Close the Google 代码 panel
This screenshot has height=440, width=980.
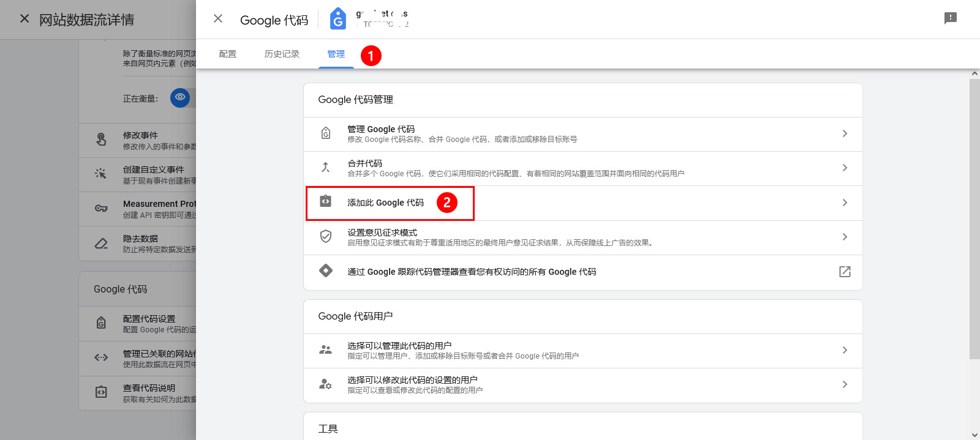click(218, 19)
